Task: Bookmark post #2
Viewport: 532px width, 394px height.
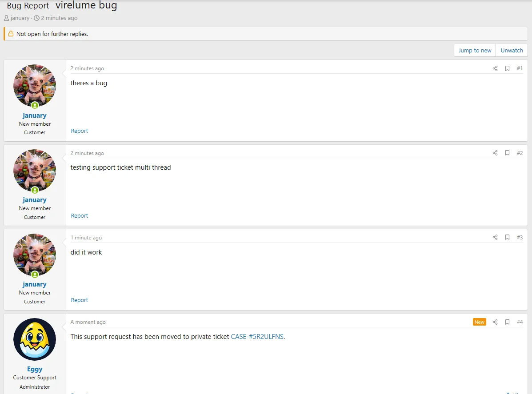Action: click(507, 153)
